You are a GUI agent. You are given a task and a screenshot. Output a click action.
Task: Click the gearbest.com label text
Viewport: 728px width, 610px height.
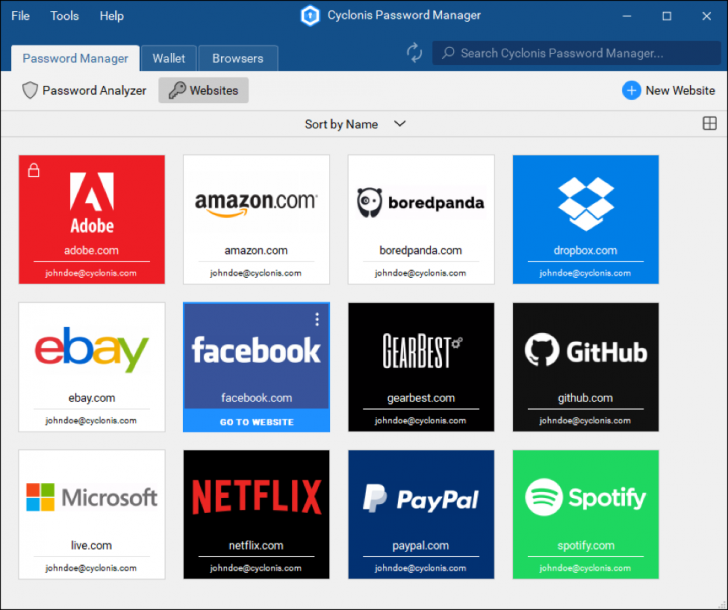click(x=421, y=398)
